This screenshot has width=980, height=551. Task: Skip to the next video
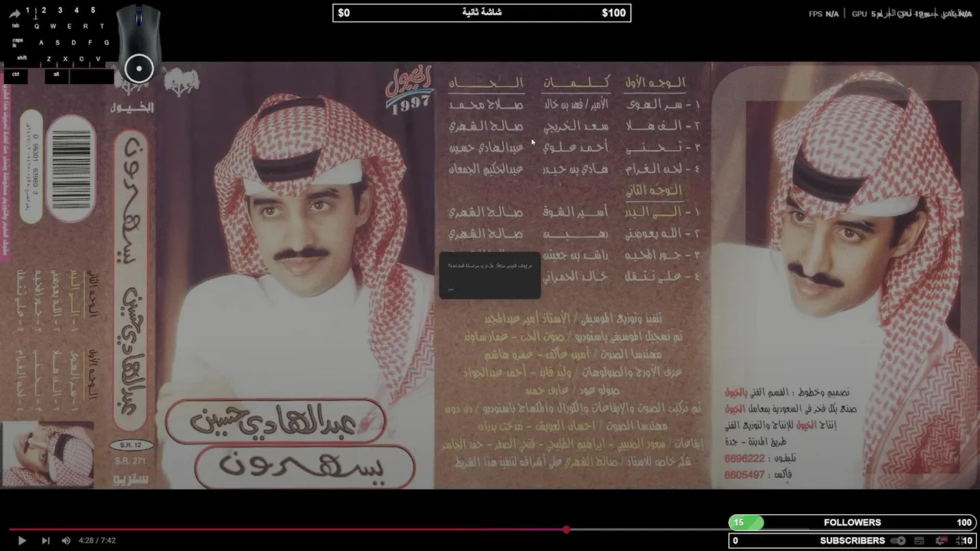tap(46, 540)
